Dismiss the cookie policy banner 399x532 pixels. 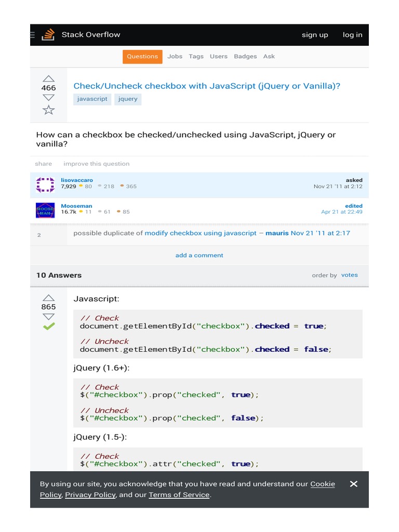pyautogui.click(x=354, y=484)
